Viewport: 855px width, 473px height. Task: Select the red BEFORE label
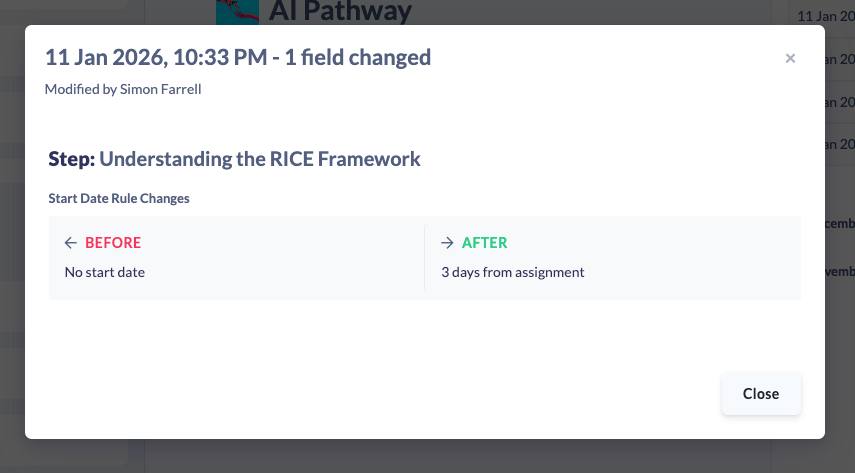[113, 243]
